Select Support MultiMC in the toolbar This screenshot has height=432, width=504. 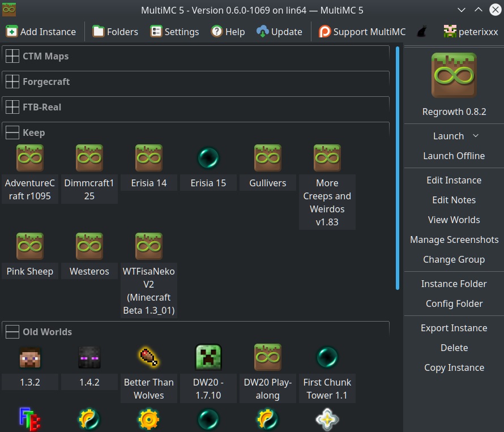point(362,32)
